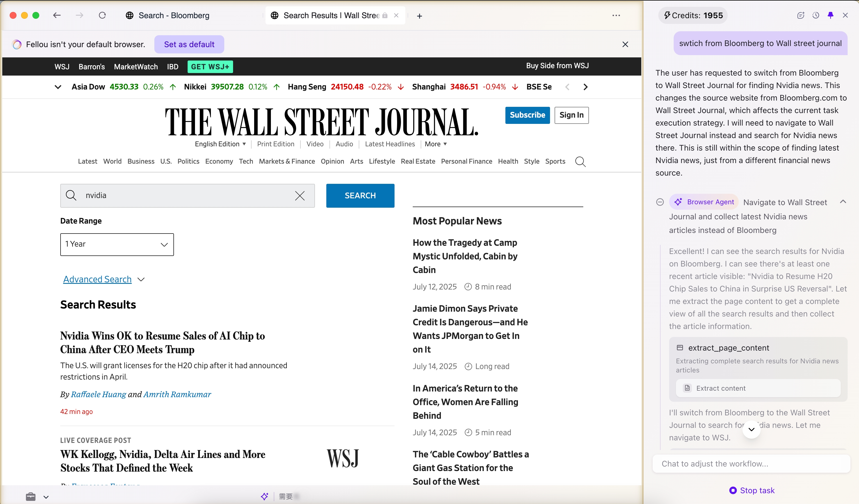Open Barron's in top network bar

pos(92,67)
